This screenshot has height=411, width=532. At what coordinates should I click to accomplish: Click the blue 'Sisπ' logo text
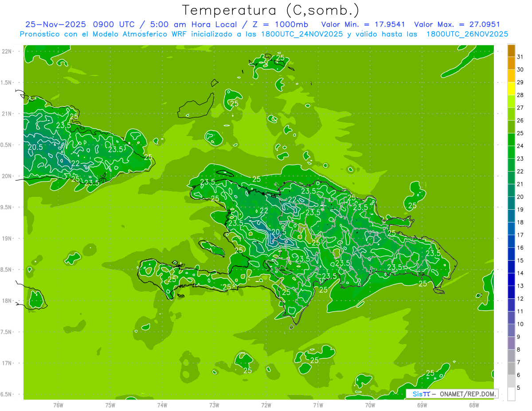pyautogui.click(x=421, y=394)
